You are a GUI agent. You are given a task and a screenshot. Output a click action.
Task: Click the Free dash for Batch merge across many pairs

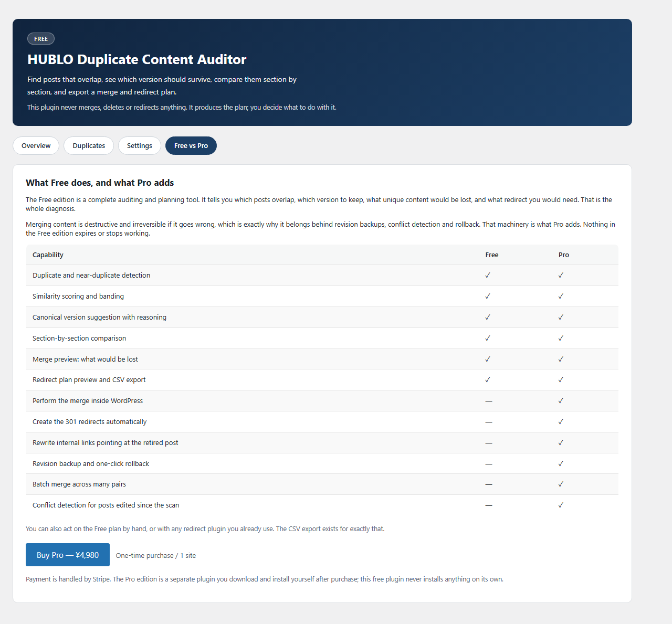pyautogui.click(x=489, y=484)
